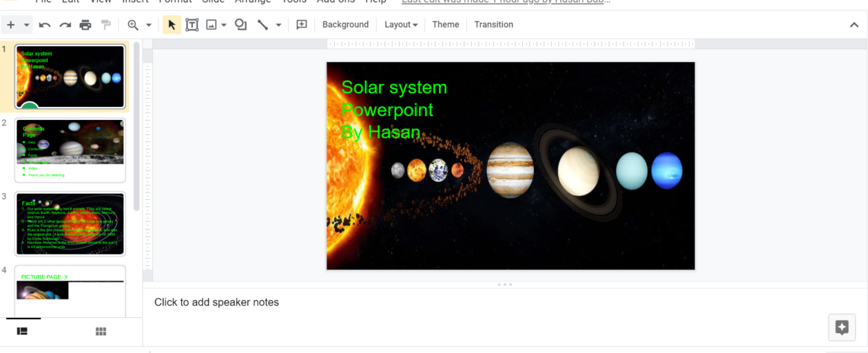
Task: Click the notes panel resize handle dots
Action: pyautogui.click(x=504, y=284)
